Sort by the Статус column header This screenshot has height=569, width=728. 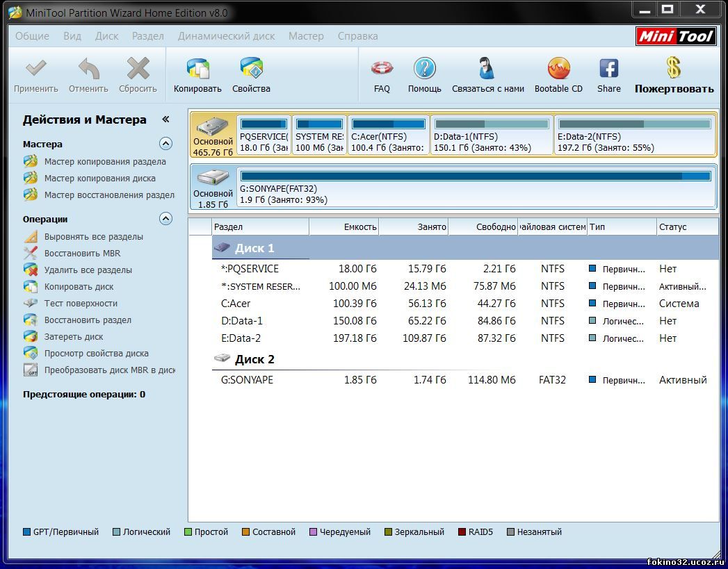(x=688, y=226)
